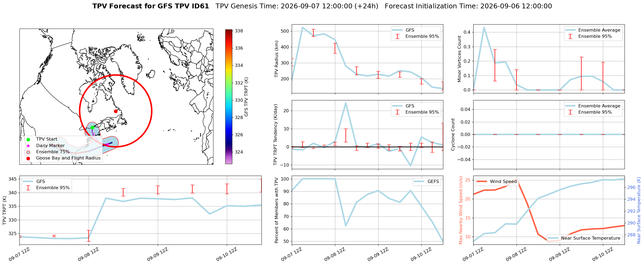Click the 'TPV TRPT Tendency (K/day)' axis label
The height and width of the screenshot is (265, 644).
(275, 135)
